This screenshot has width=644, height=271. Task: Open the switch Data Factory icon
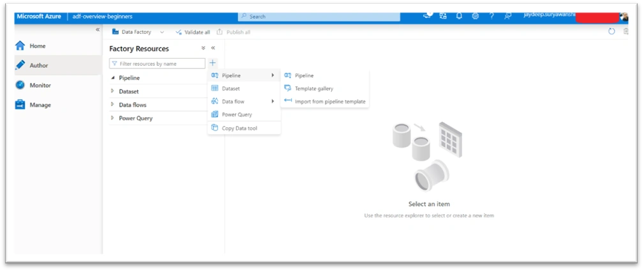[443, 16]
